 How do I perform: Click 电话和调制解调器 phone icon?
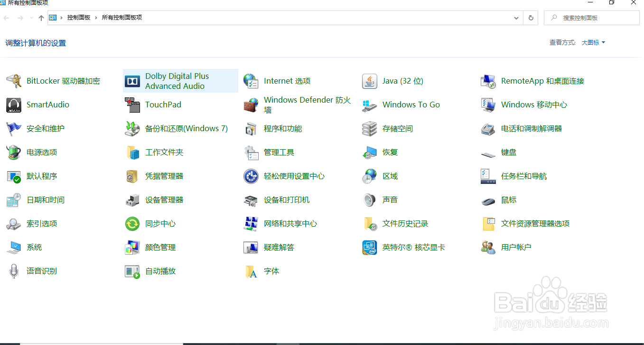click(x=488, y=129)
